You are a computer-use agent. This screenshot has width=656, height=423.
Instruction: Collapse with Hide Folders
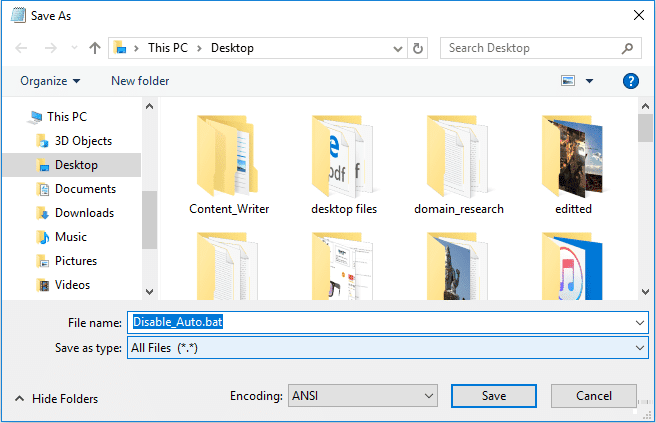pyautogui.click(x=56, y=399)
